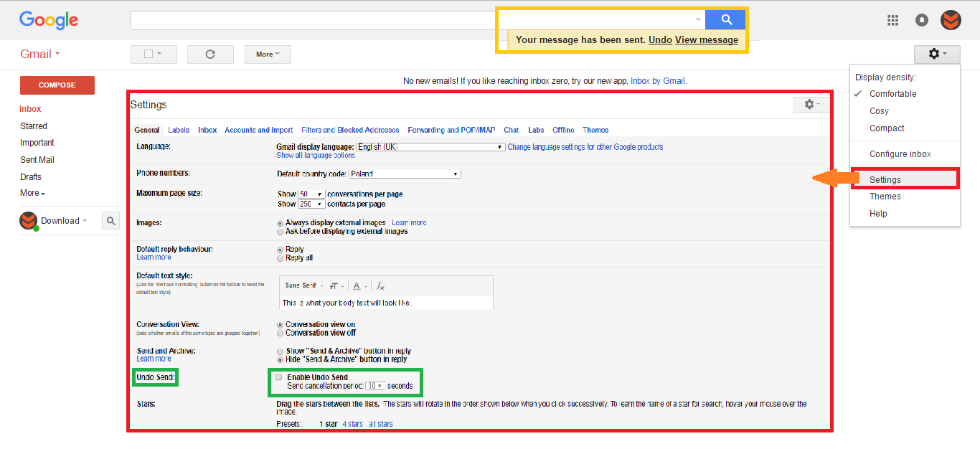Image resolution: width=980 pixels, height=449 pixels.
Task: Click the 4 stars preset link
Action: 352,424
